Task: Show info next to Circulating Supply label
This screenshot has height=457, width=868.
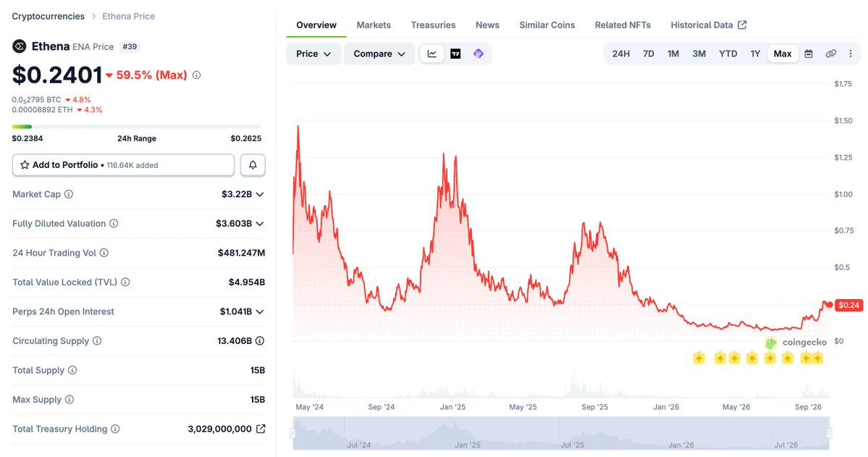Action: tap(97, 341)
